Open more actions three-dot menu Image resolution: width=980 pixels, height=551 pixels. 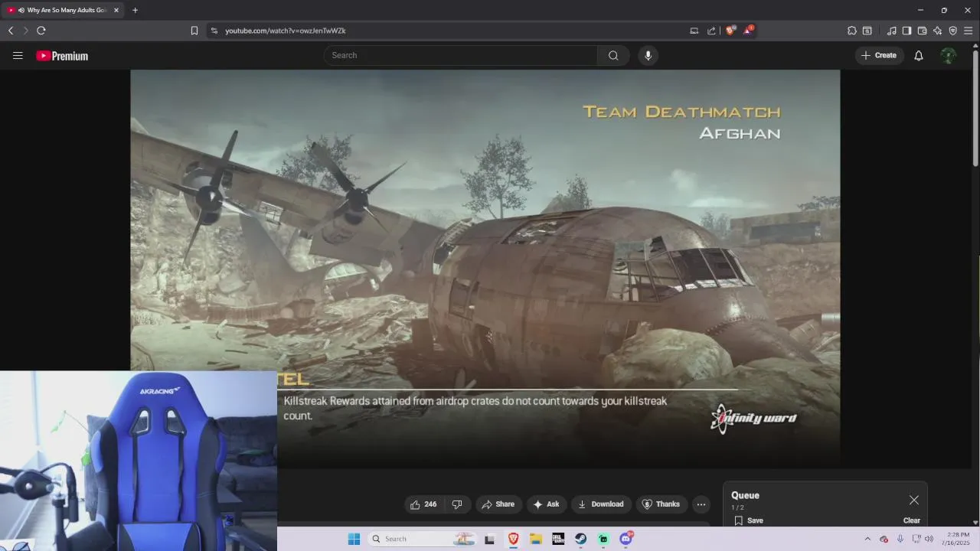click(701, 504)
